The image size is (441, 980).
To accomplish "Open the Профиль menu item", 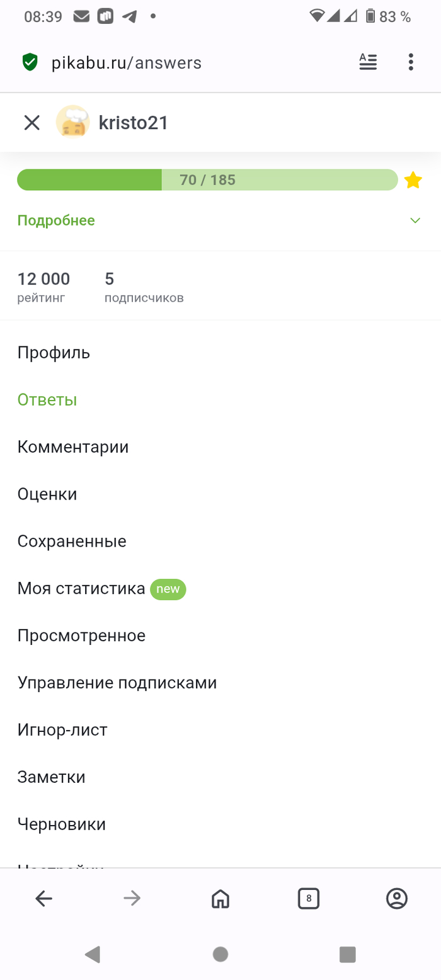I will 54,353.
